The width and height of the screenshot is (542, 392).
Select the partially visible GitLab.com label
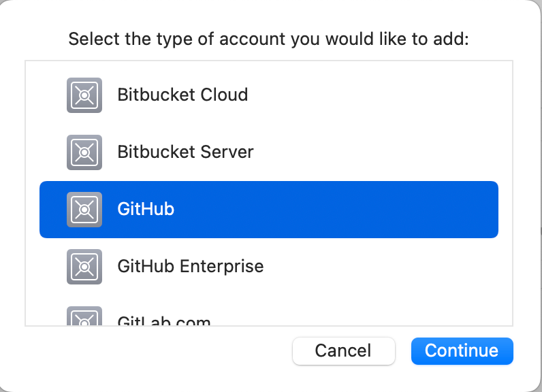[164, 321]
